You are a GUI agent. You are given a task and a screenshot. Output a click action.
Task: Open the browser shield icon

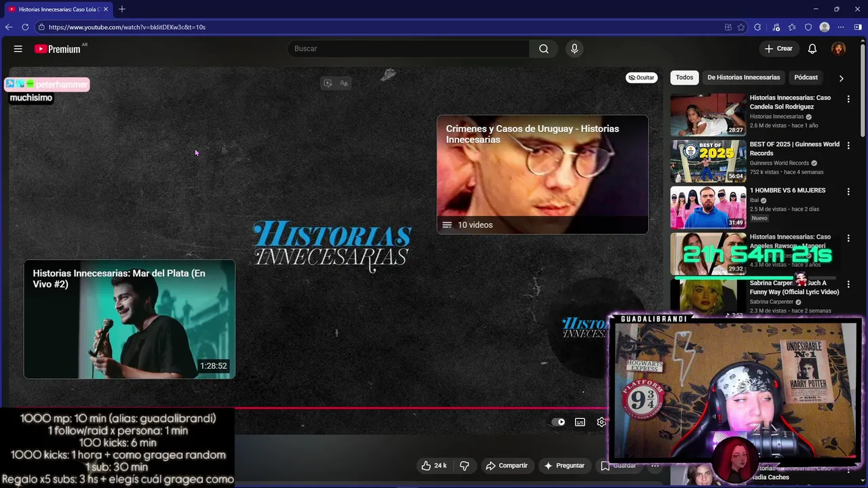pos(808,27)
